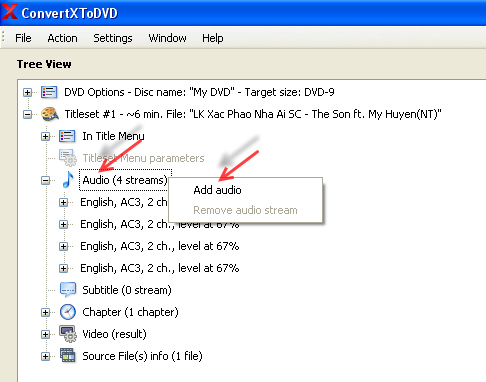Viewport: 486px width, 382px height.
Task: Click the In Title Menu icon
Action: click(67, 136)
